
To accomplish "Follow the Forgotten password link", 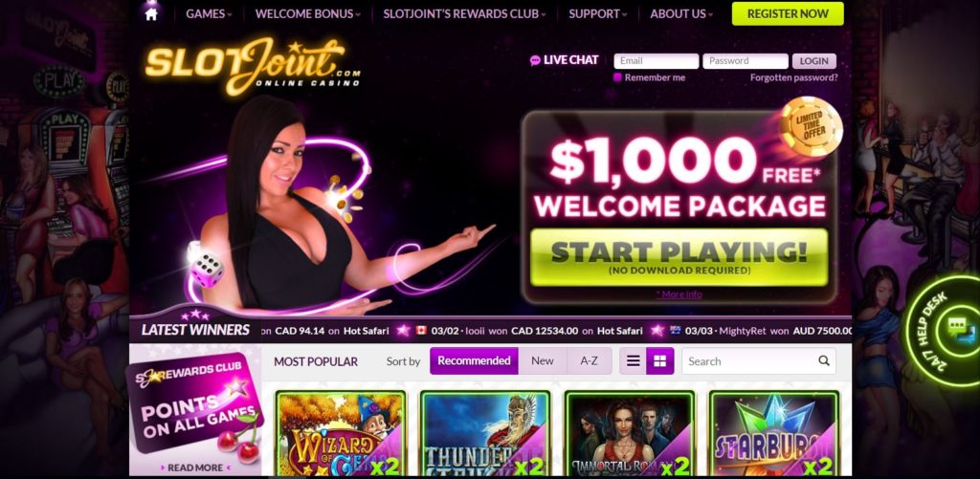I will (793, 77).
